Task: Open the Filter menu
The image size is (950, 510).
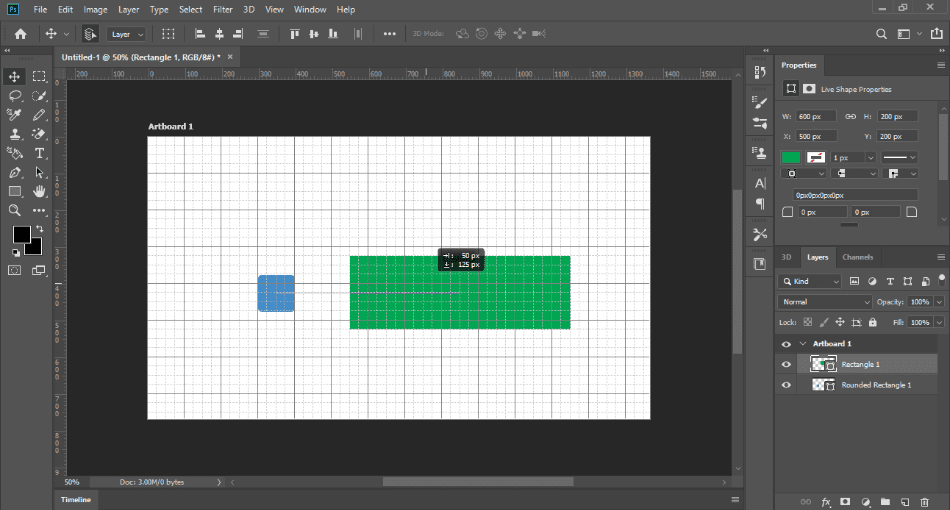Action: pyautogui.click(x=223, y=10)
